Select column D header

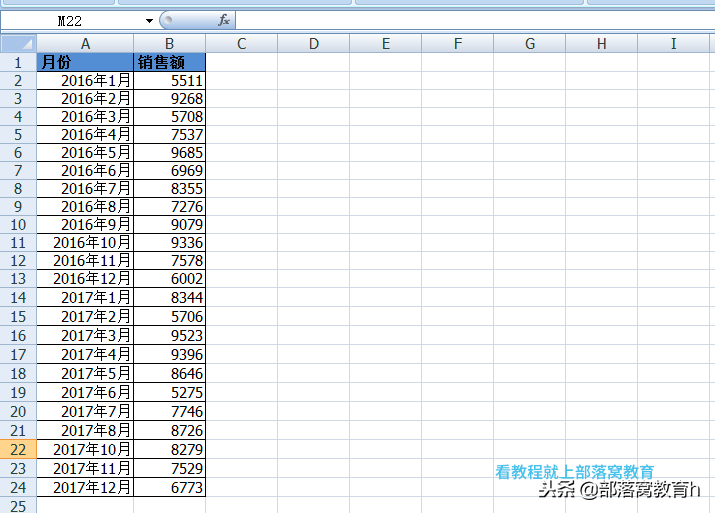[314, 44]
